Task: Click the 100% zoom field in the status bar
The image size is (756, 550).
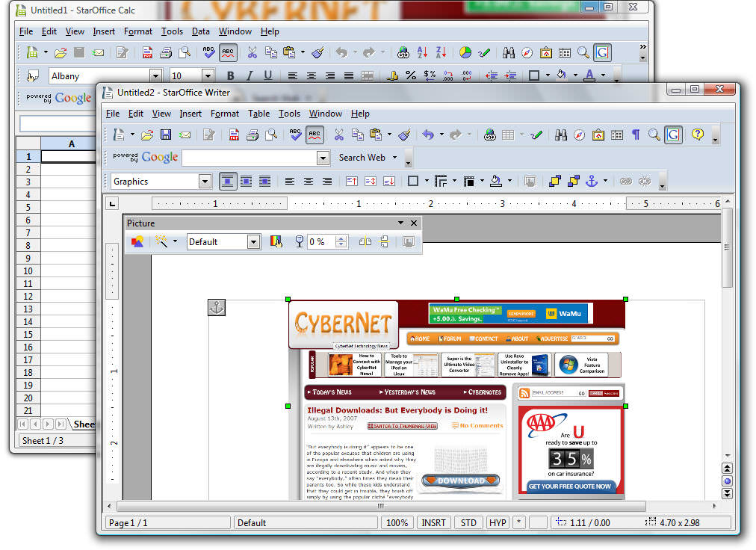Action: pos(397,522)
